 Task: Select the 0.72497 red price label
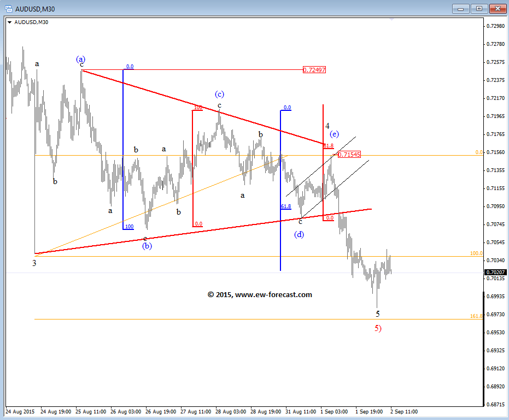point(314,70)
